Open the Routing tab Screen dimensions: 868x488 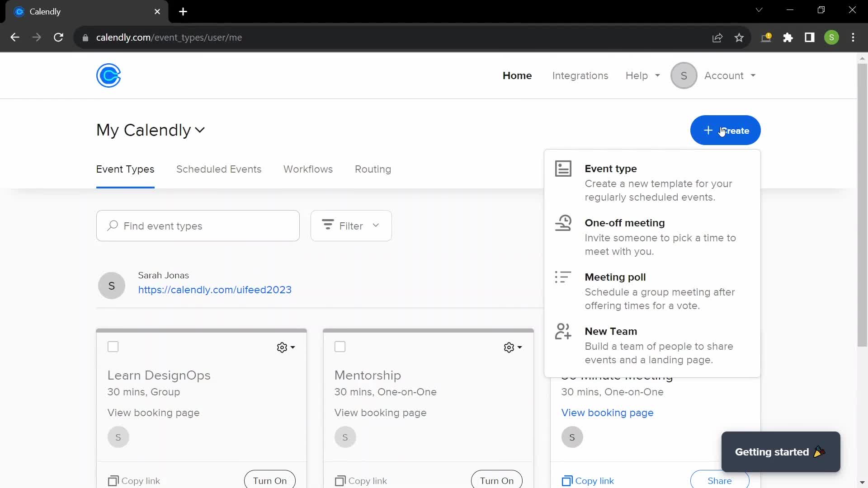(373, 169)
